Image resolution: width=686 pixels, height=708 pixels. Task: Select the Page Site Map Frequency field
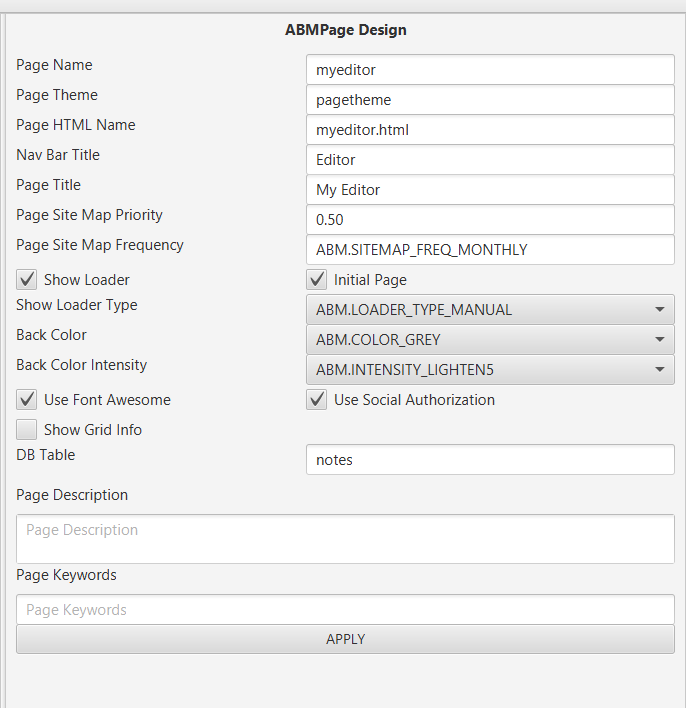(x=490, y=250)
